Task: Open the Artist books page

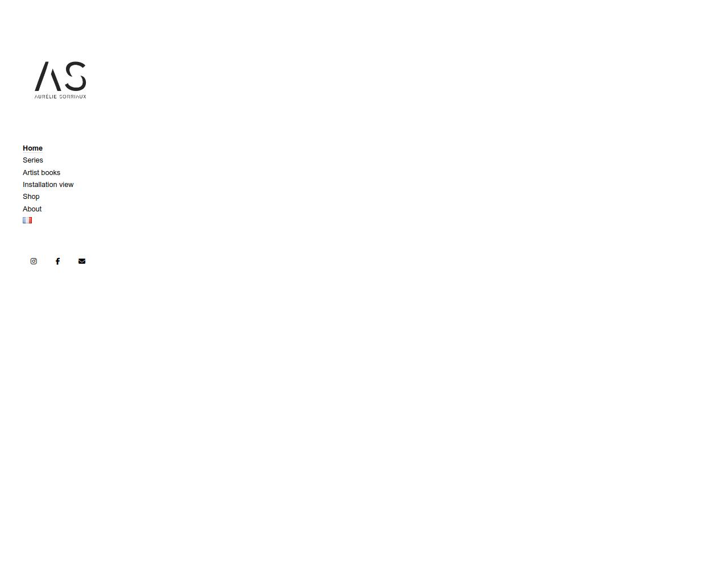Action: pos(42,173)
